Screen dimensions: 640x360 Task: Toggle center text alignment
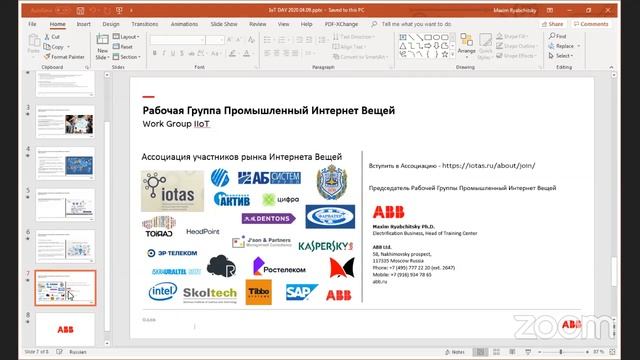pyautogui.click(x=277, y=53)
